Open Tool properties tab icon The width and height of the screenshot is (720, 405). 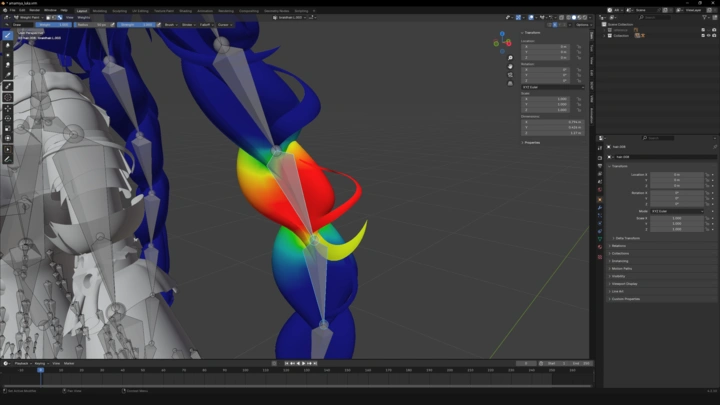(600, 148)
